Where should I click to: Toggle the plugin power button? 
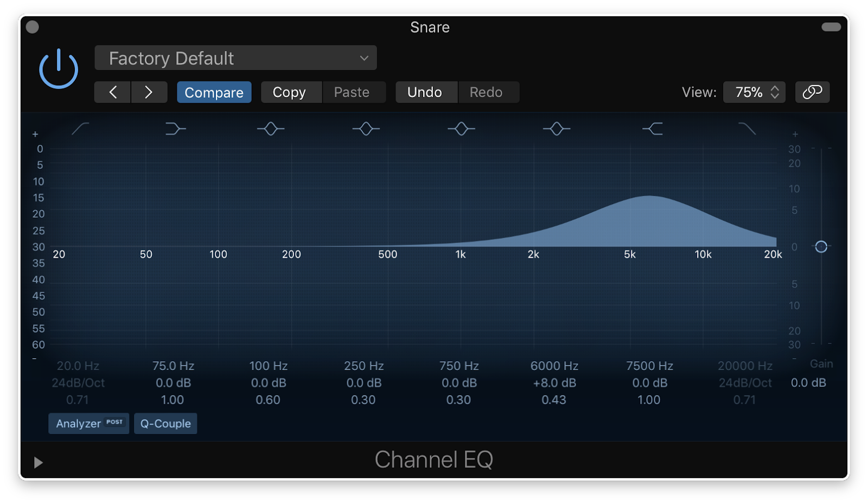point(59,69)
